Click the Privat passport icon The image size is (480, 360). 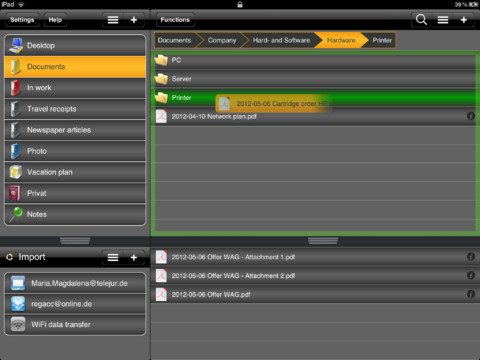[15, 193]
